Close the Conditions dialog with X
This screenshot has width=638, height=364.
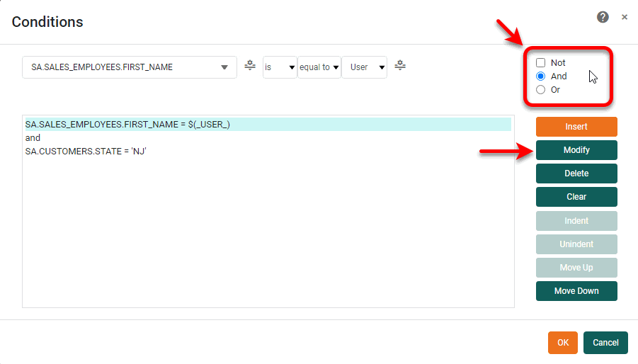click(x=624, y=17)
